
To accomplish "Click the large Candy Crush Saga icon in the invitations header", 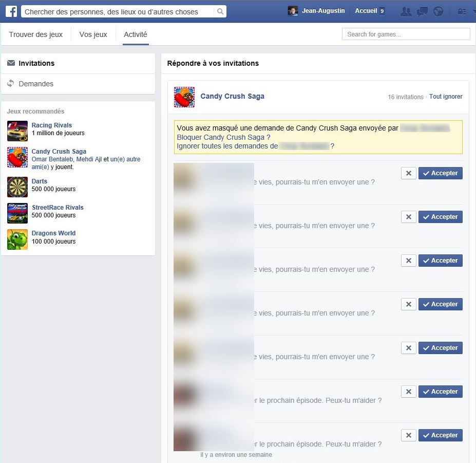I will pyautogui.click(x=184, y=97).
